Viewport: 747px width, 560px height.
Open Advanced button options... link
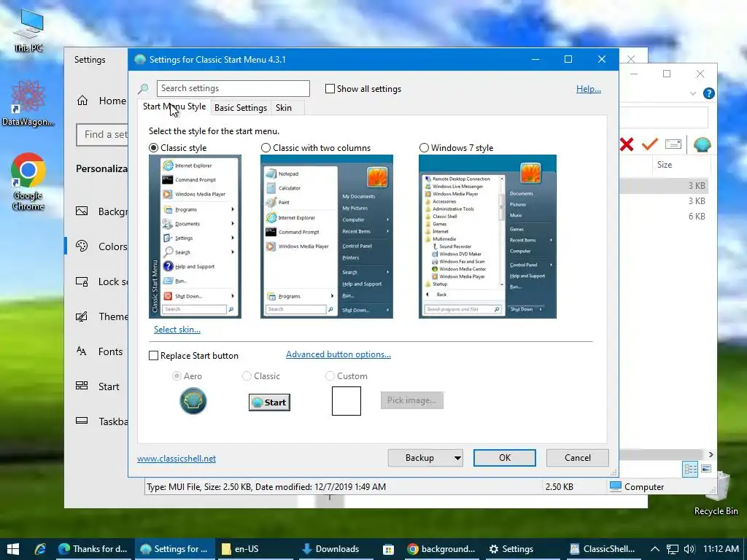pyautogui.click(x=338, y=354)
